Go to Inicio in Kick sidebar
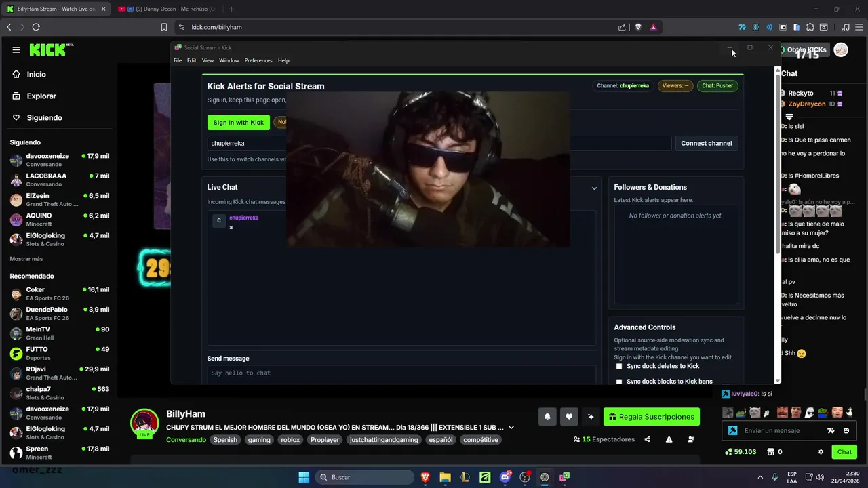The height and width of the screenshot is (488, 868). pos(29,74)
